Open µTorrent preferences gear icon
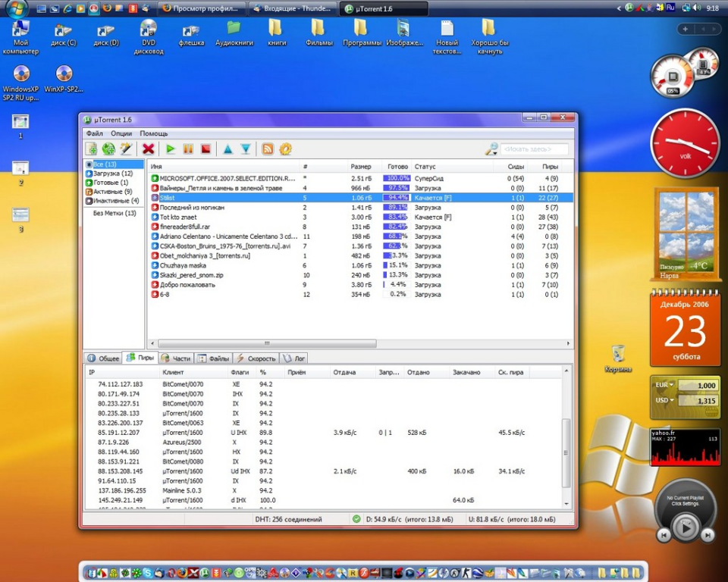728x582 pixels. [x=286, y=149]
